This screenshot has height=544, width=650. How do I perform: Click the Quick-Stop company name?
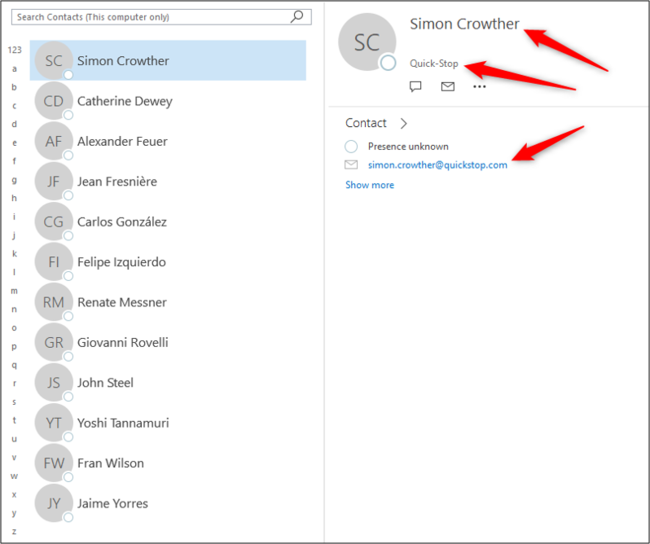(434, 63)
